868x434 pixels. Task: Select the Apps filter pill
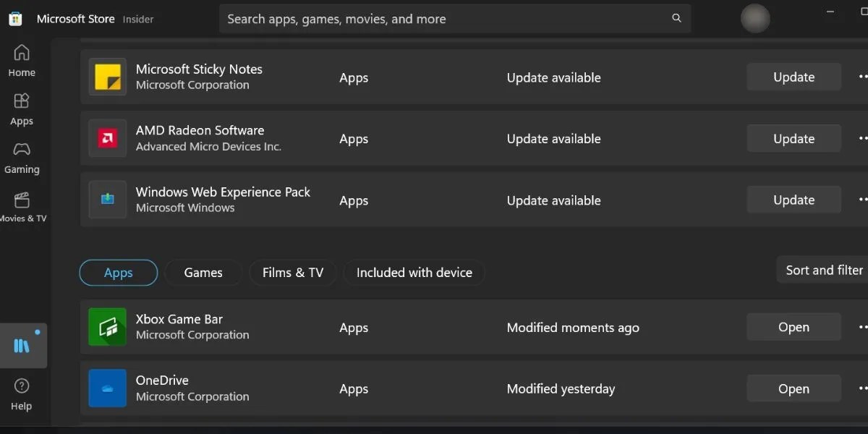pyautogui.click(x=118, y=273)
